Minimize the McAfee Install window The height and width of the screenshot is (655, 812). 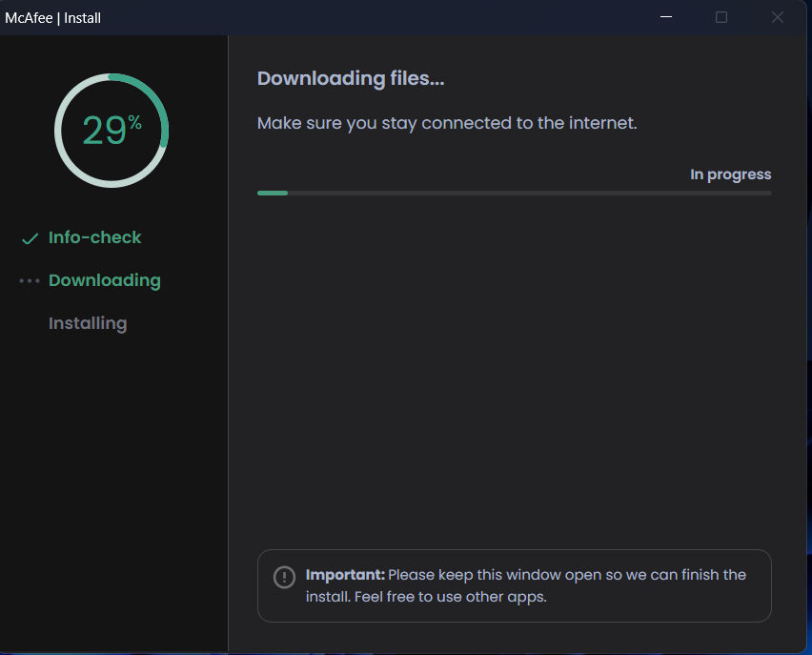point(665,17)
